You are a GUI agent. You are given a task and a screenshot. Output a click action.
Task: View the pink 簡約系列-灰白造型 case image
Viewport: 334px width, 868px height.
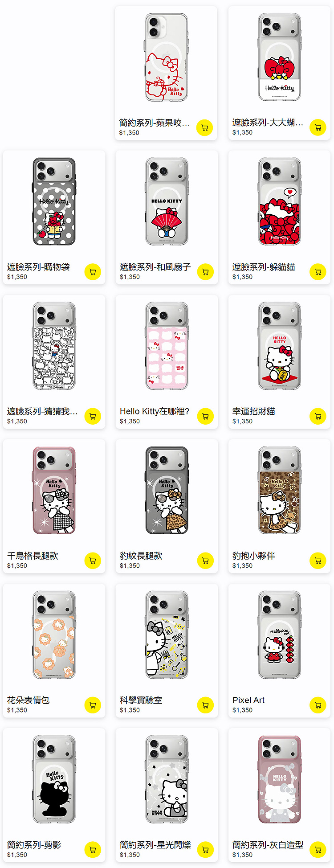pyautogui.click(x=279, y=779)
